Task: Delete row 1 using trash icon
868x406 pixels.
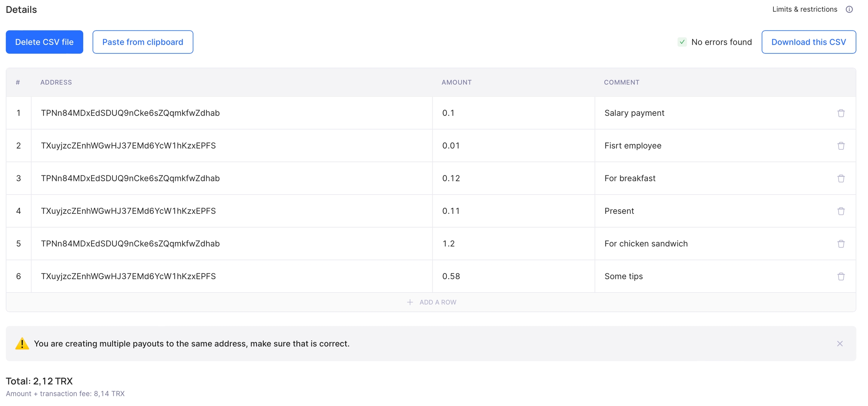Action: pyautogui.click(x=841, y=113)
